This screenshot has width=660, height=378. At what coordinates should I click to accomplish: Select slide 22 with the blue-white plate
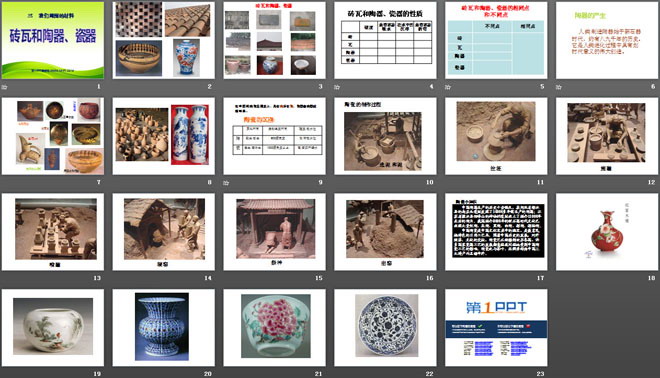[x=385, y=327]
